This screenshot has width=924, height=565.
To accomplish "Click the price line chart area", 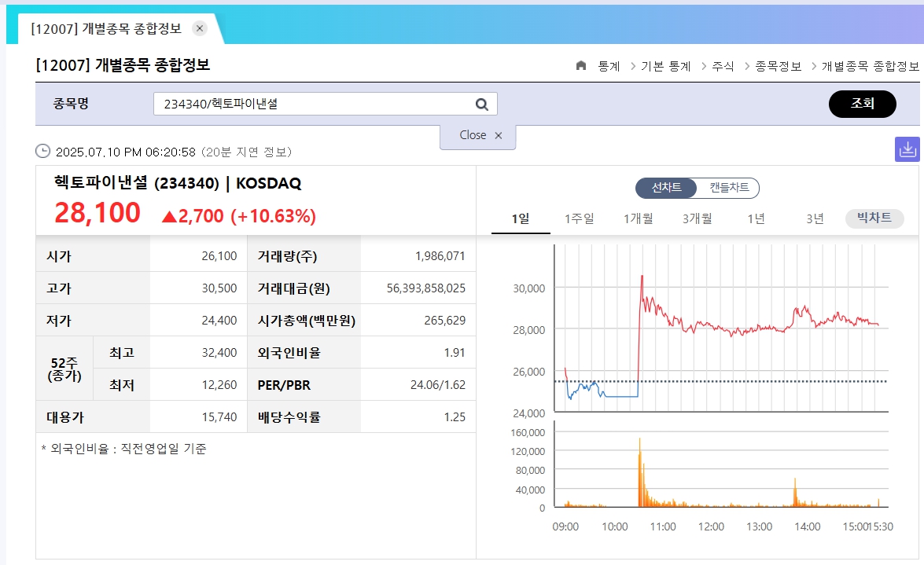I will 720,328.
